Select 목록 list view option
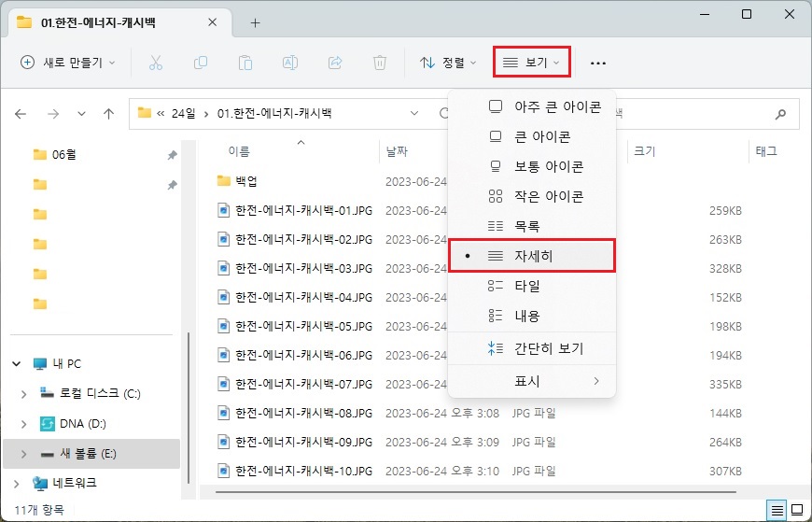812x522 pixels. 532,226
